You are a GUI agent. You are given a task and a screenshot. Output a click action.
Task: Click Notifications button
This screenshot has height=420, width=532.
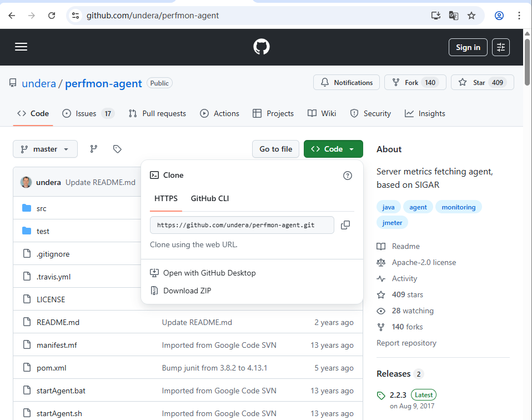point(347,83)
